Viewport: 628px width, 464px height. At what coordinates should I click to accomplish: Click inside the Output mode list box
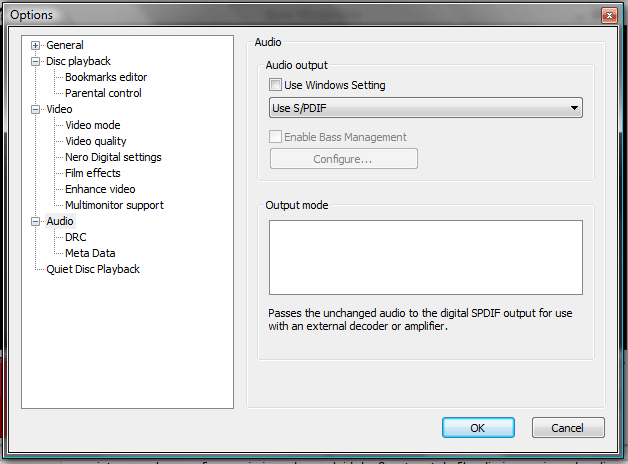click(425, 258)
